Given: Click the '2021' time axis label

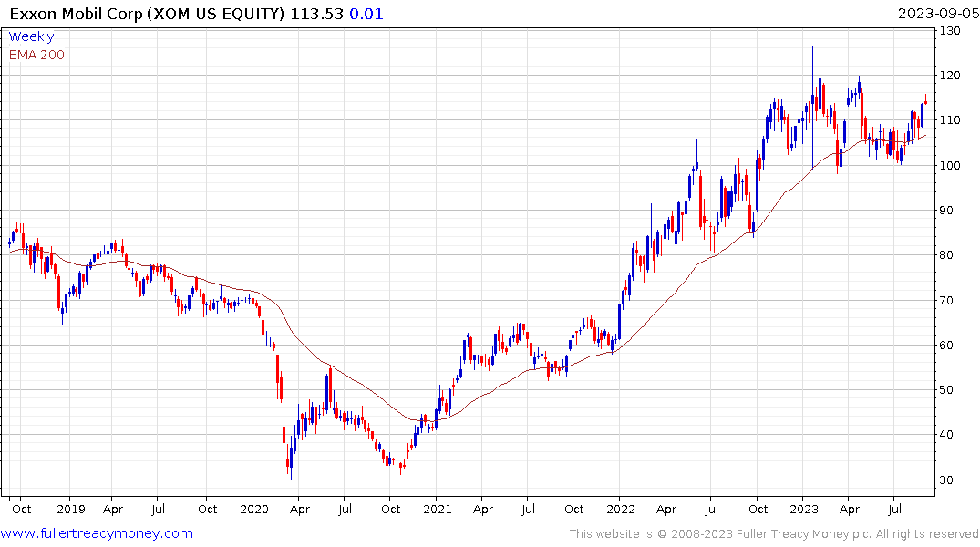Looking at the screenshot, I should tap(437, 509).
